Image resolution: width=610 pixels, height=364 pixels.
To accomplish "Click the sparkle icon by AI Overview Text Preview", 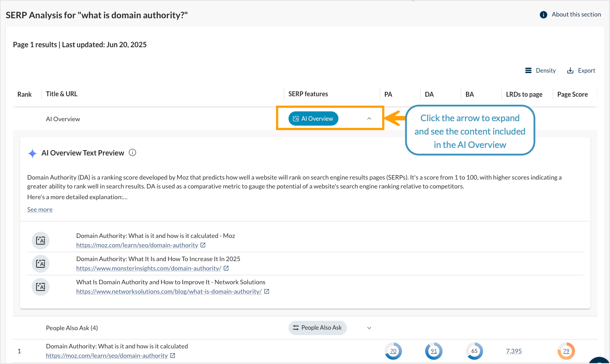I will [x=32, y=153].
